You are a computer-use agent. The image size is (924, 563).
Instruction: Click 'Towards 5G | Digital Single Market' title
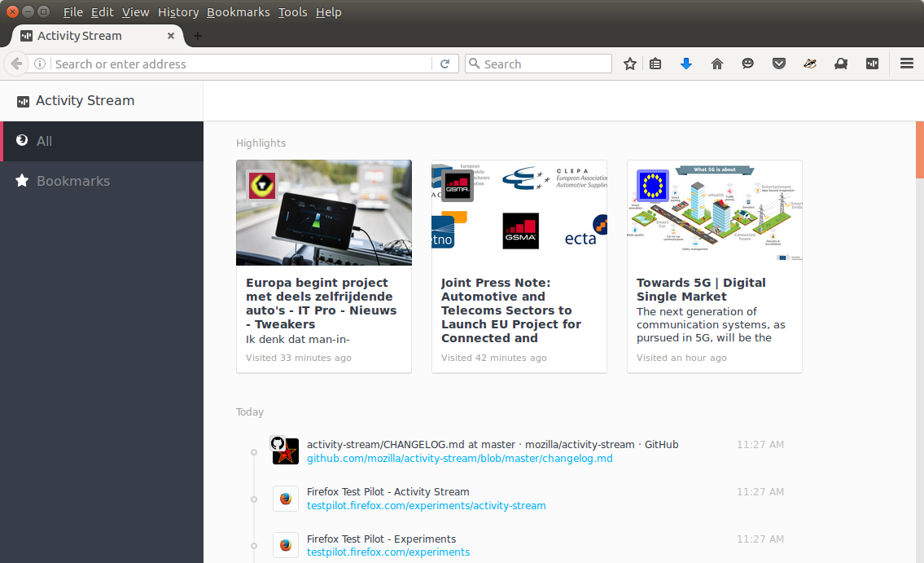(701, 289)
